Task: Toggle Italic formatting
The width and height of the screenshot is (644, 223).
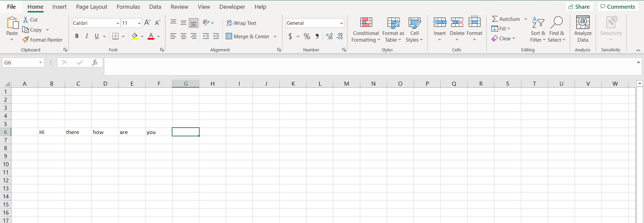Action: pos(87,36)
